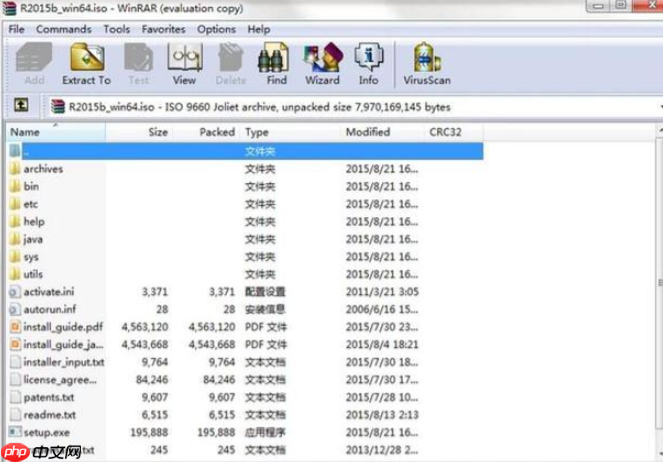Select the etc folder icon
The height and width of the screenshot is (462, 663).
(x=15, y=204)
